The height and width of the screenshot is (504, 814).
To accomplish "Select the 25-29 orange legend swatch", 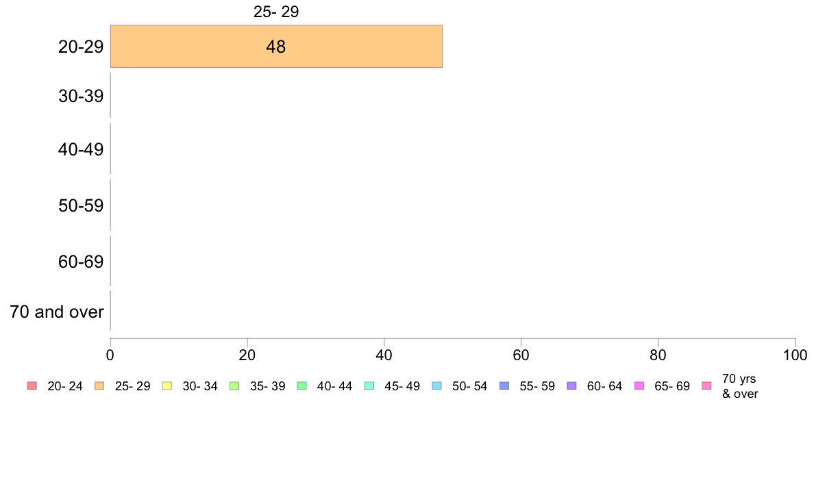I will coord(99,386).
